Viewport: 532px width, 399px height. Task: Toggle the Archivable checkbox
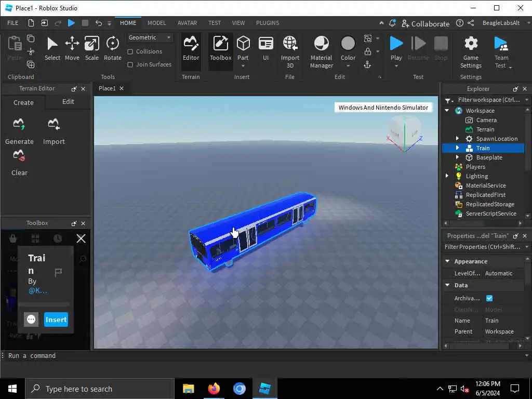click(x=489, y=298)
